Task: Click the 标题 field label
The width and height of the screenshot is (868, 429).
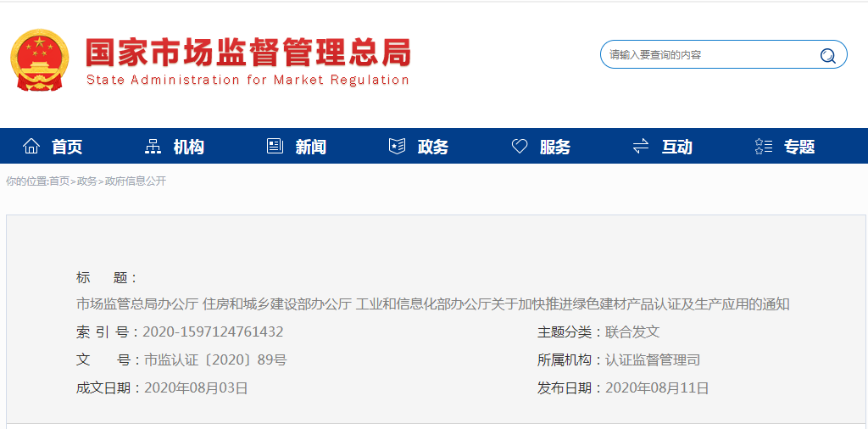Action: coord(106,277)
